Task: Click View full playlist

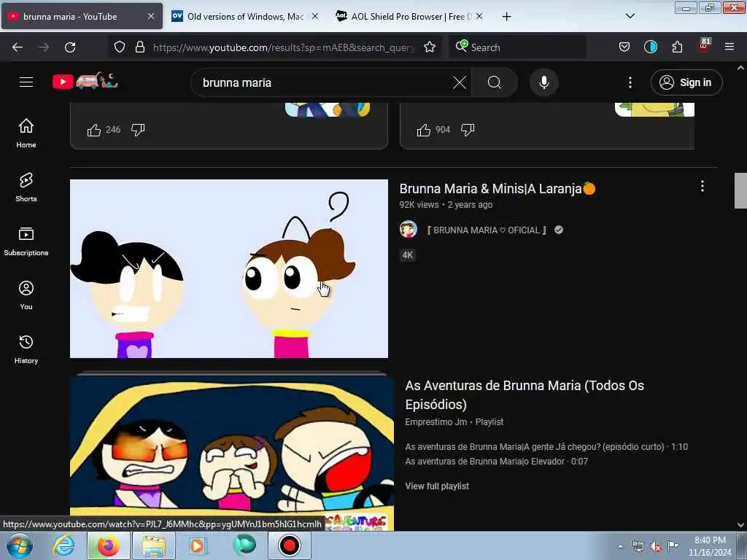Action: point(437,486)
